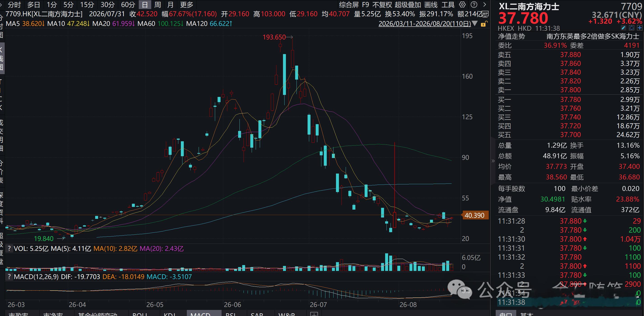Toggle the 不复权 adjustment mode

[x=382, y=5]
